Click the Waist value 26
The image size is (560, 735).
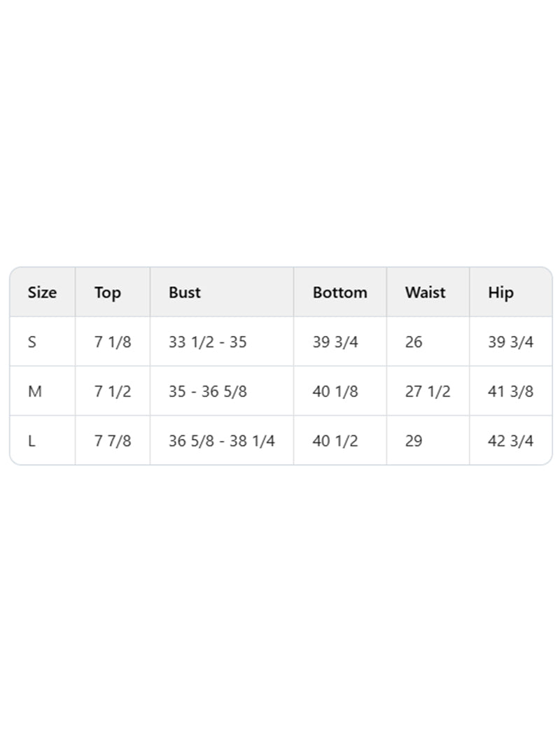414,342
